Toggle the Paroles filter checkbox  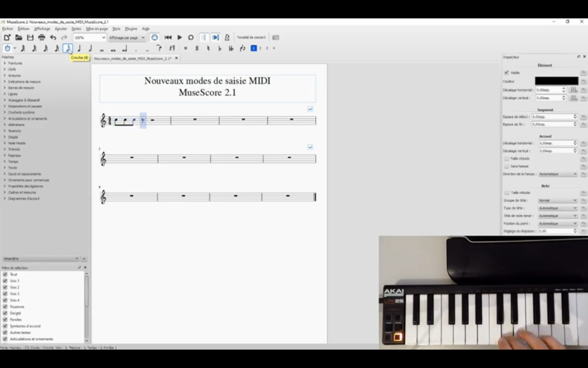5,319
